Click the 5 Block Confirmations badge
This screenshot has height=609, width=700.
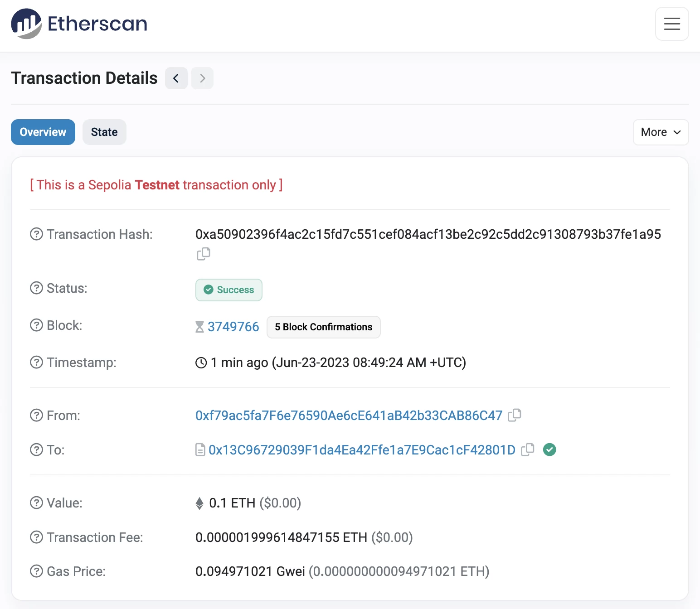(x=324, y=327)
